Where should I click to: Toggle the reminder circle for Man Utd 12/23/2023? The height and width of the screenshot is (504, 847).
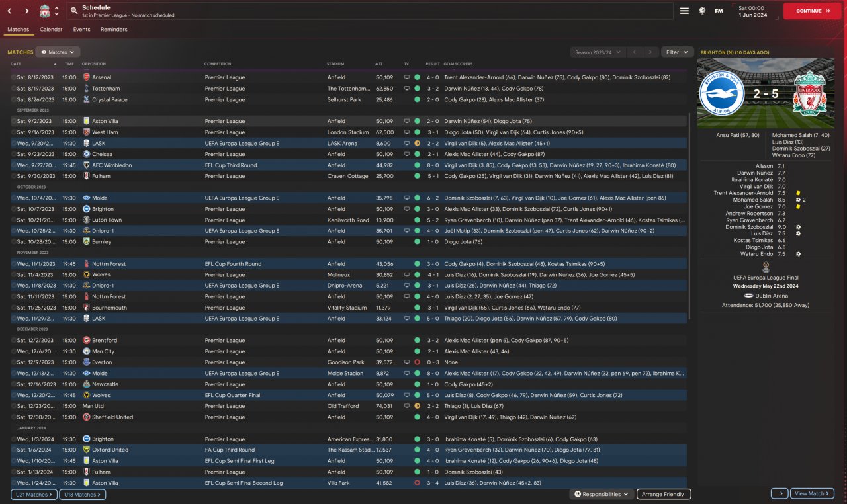tap(13, 406)
